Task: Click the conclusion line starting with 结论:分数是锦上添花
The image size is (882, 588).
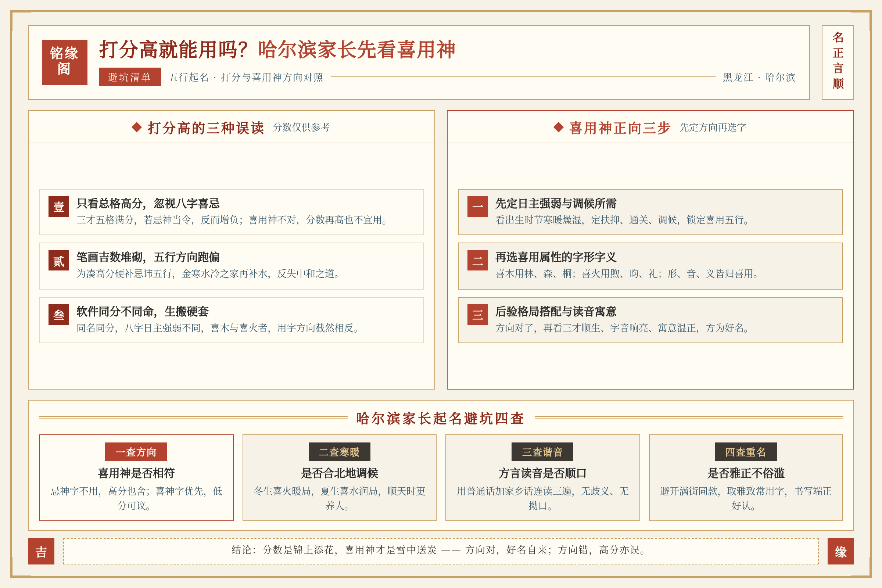Action: pyautogui.click(x=441, y=550)
